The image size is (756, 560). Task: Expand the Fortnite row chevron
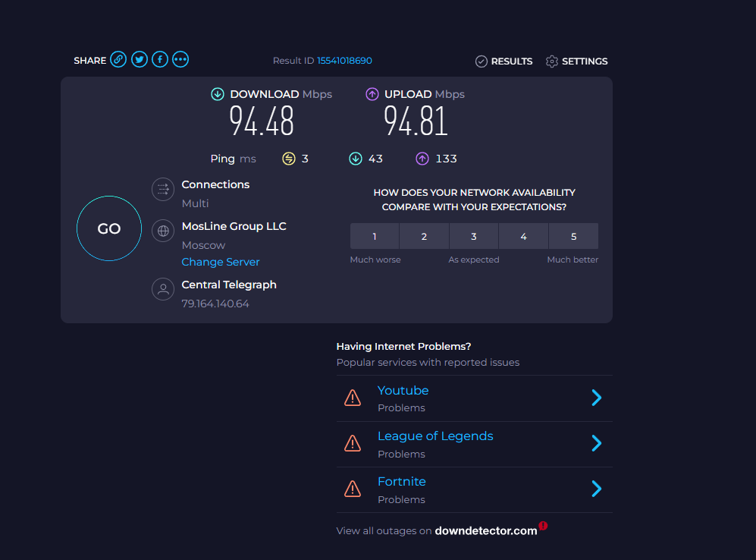(x=597, y=489)
